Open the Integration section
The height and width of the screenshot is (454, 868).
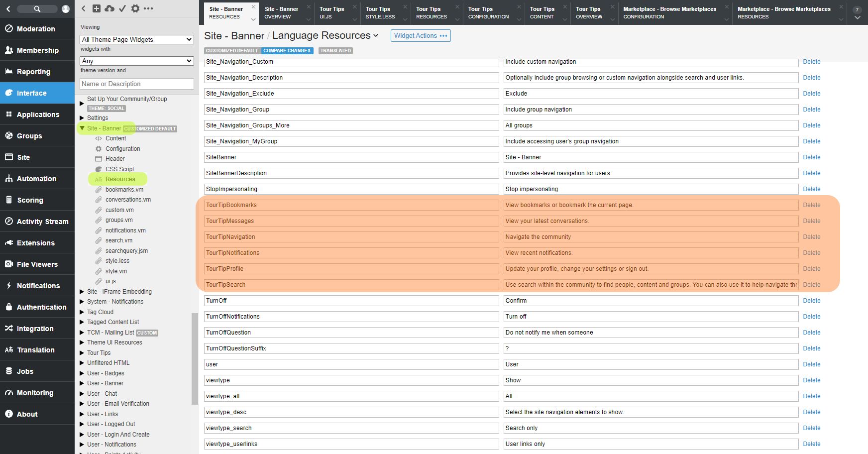(x=37, y=329)
